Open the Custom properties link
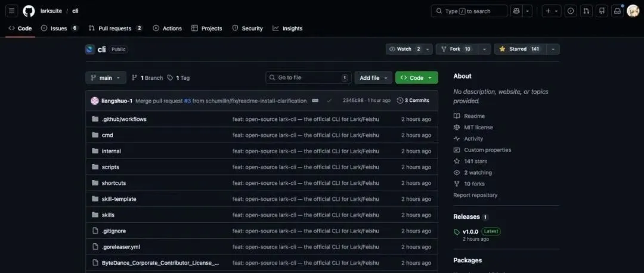The width and height of the screenshot is (644, 273). pos(482,150)
